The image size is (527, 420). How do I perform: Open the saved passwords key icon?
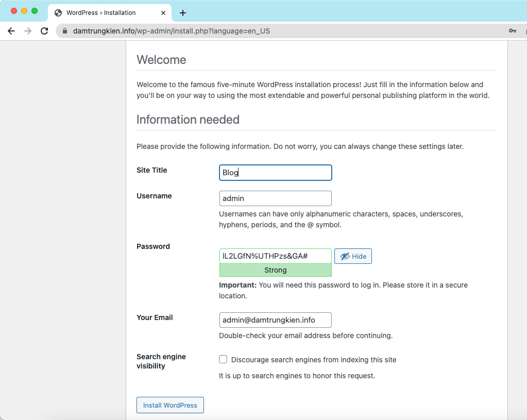click(x=512, y=31)
